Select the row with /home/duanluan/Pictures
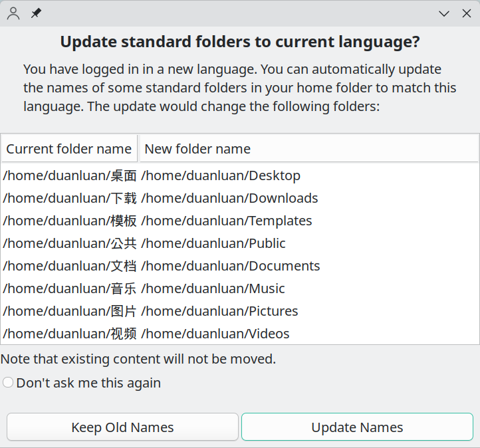 pyautogui.click(x=240, y=311)
